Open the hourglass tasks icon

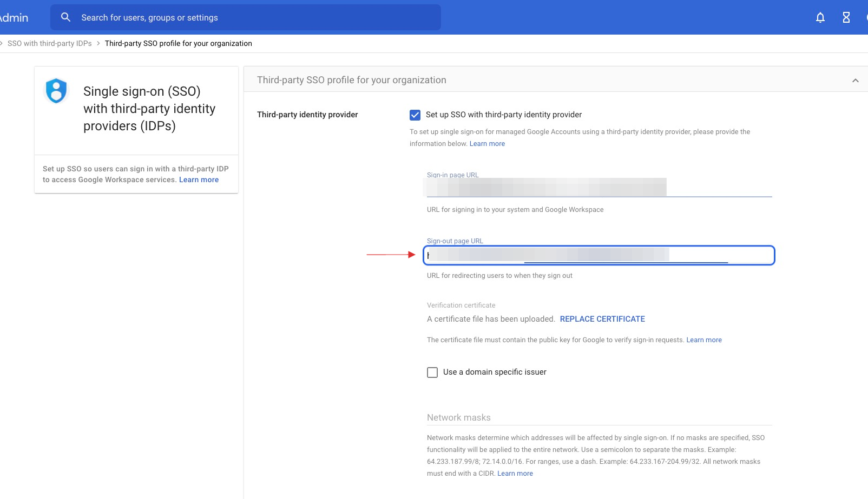(x=846, y=17)
